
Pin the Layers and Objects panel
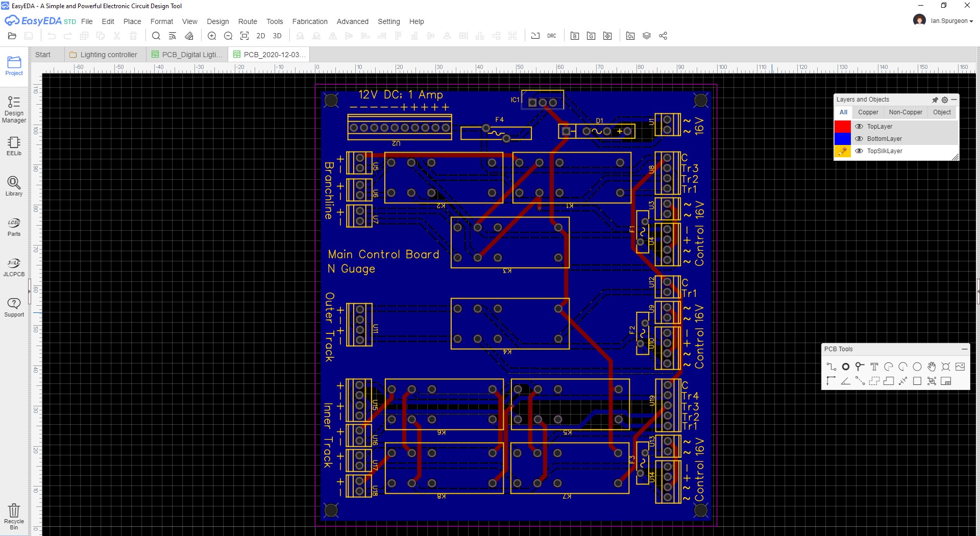(935, 100)
